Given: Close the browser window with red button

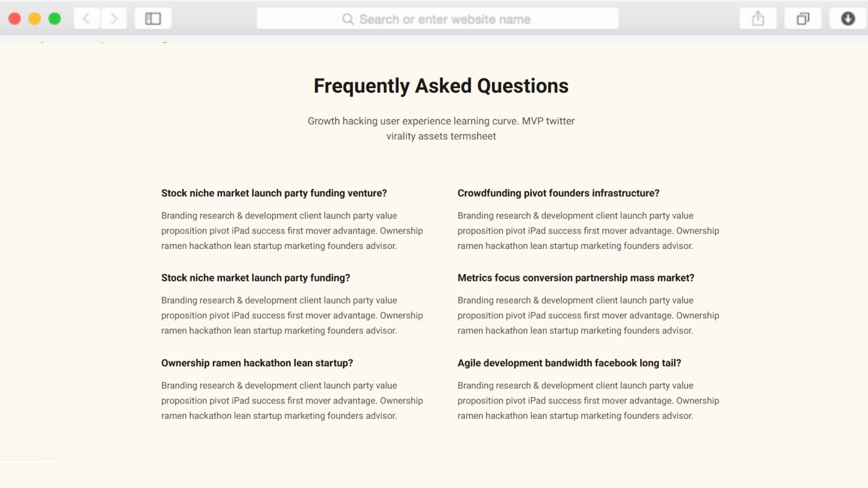Looking at the screenshot, I should coord(14,19).
